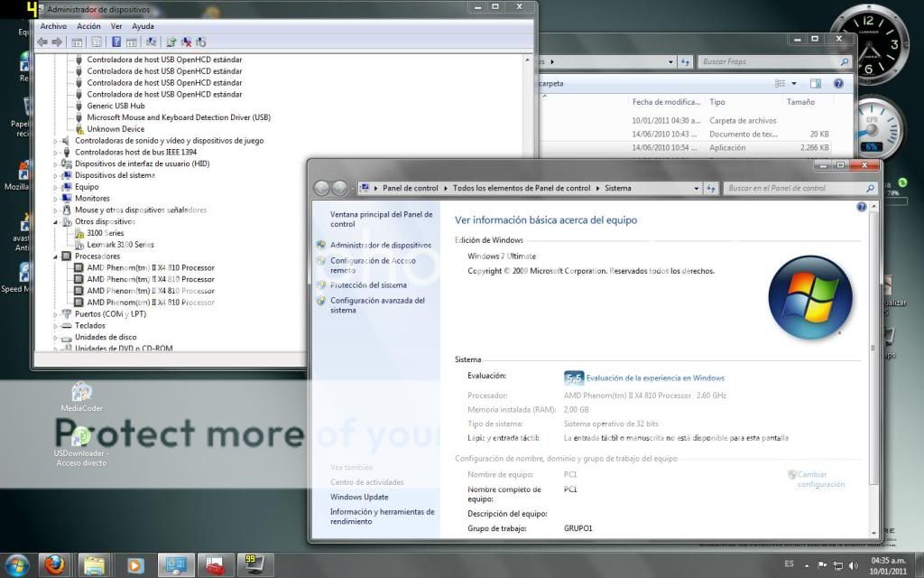
Task: Select Generic USB Hub entry
Action: 115,106
